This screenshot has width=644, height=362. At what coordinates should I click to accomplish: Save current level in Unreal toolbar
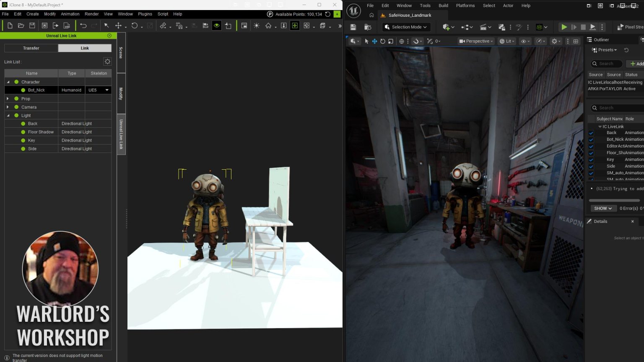pyautogui.click(x=353, y=27)
